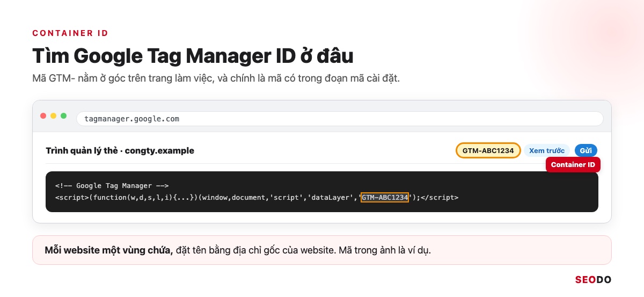Click the yellow minimize window dot
Image resolution: width=644 pixels, height=297 pixels.
tap(53, 116)
